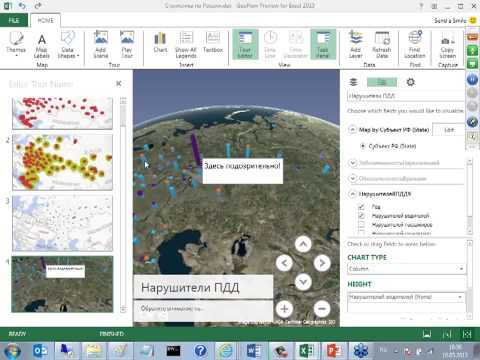Image resolution: width=480 pixels, height=360 pixels.
Task: Click the Send a Smile feedback button
Action: pos(455,21)
